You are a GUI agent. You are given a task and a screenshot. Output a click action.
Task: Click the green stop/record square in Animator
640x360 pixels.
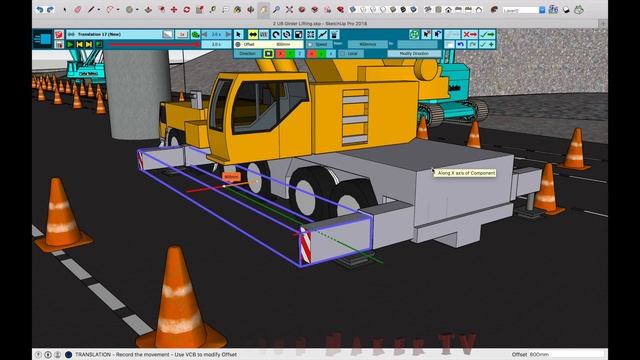[98, 44]
